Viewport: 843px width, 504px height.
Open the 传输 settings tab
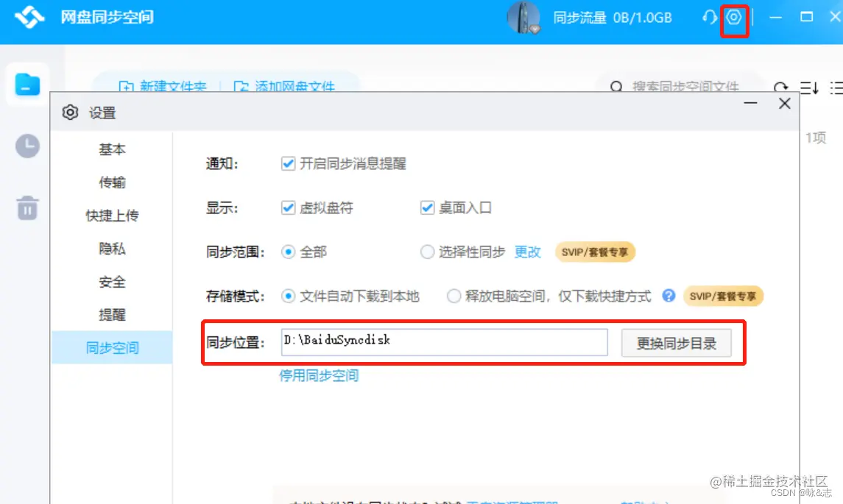coord(112,182)
